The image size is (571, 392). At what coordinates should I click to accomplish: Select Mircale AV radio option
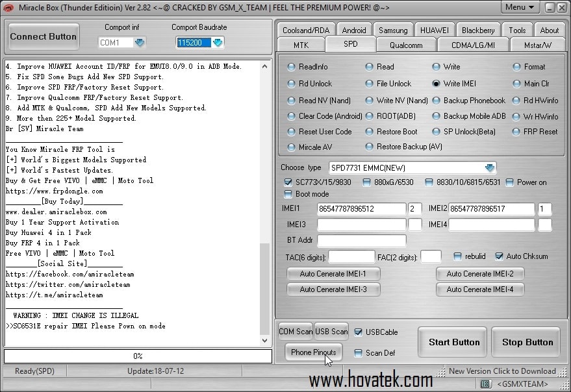click(x=309, y=147)
